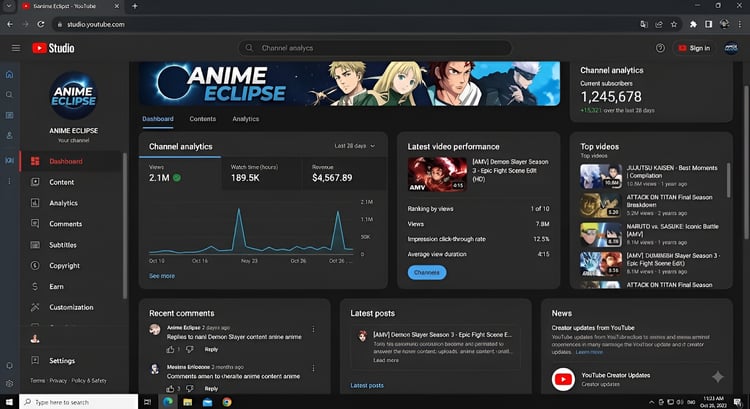Screen dimensions: 750x409
Task: Switch to the Analytics tab under the banner
Action: click(x=245, y=119)
